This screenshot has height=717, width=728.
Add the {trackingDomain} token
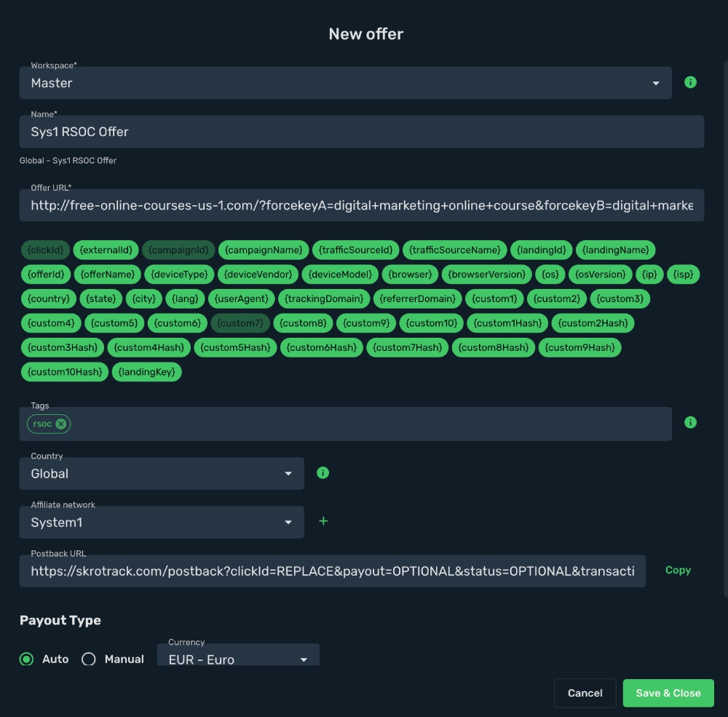pyautogui.click(x=324, y=298)
